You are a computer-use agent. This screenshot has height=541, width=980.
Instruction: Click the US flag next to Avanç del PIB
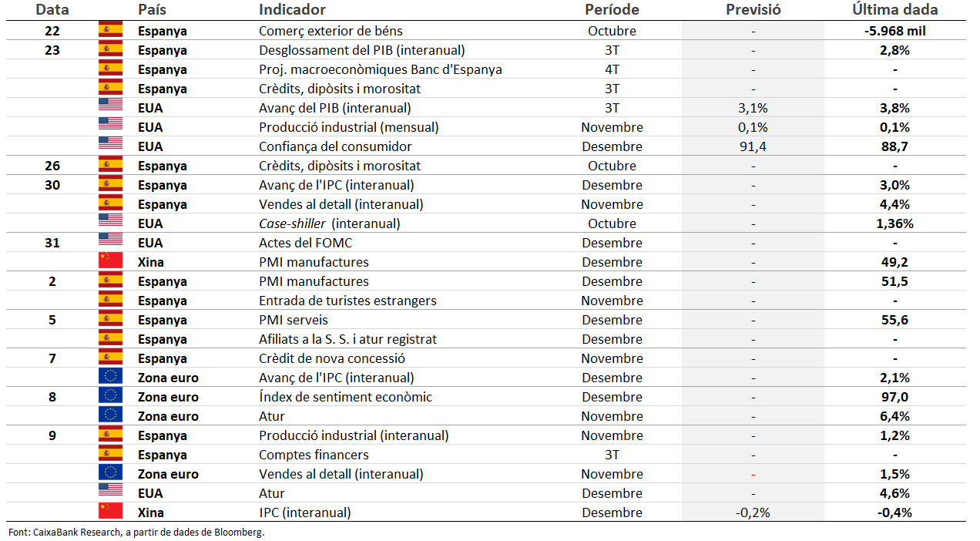click(110, 108)
